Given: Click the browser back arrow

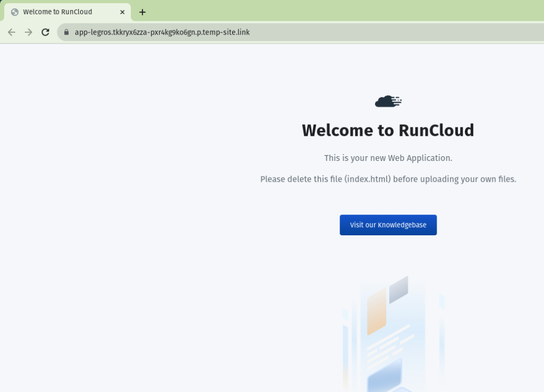Looking at the screenshot, I should click(x=12, y=32).
